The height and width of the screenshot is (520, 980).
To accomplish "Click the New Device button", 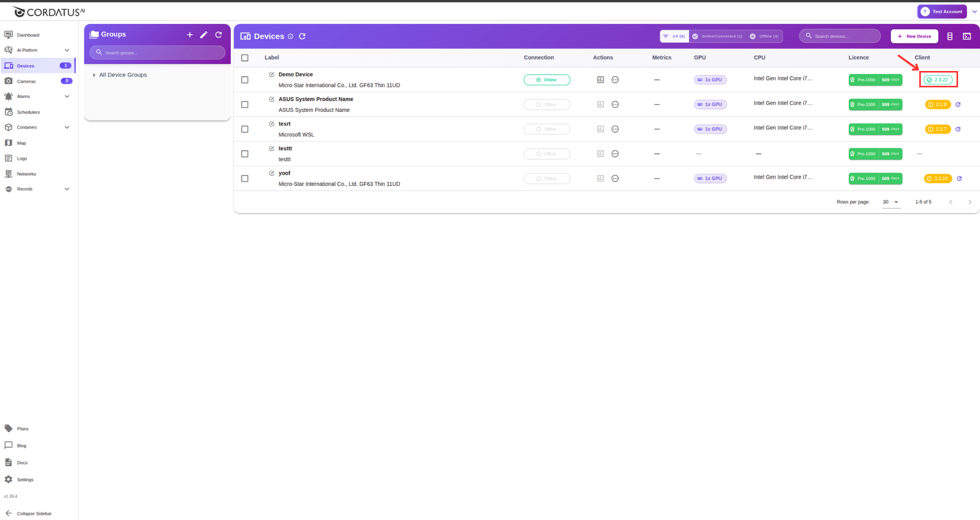I will [914, 36].
